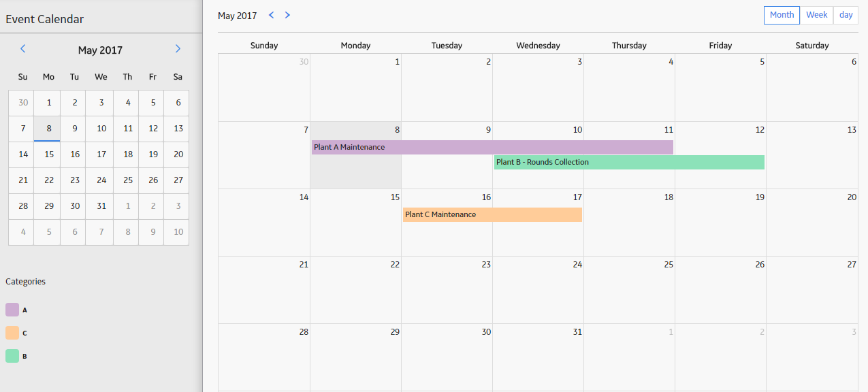868x392 pixels.
Task: Select day 7 in main calendar grid
Action: (x=264, y=155)
